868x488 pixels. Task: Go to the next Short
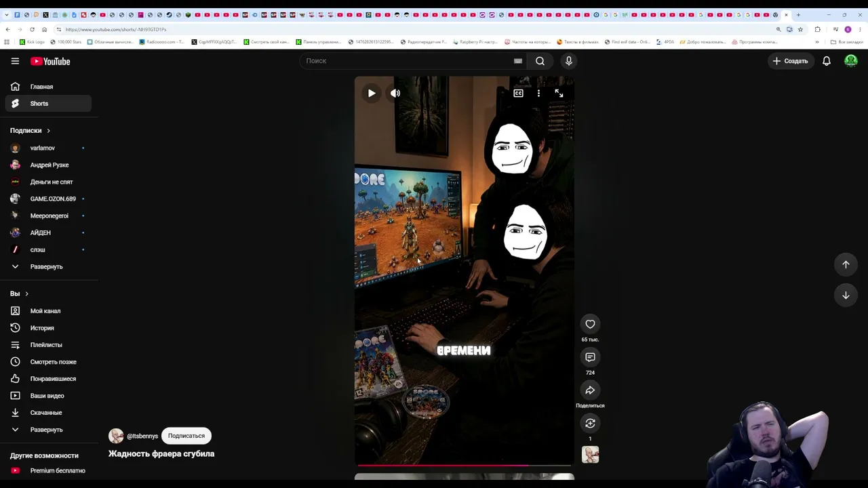click(x=846, y=296)
